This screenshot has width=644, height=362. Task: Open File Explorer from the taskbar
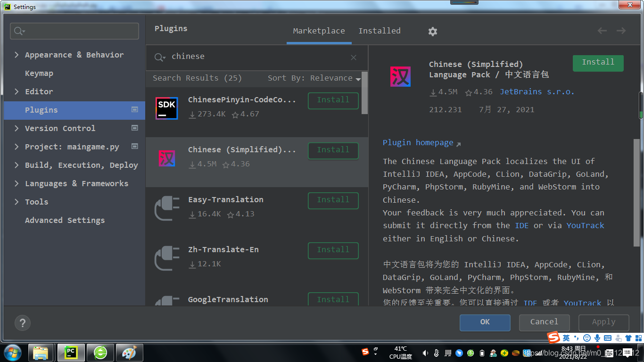(x=41, y=353)
